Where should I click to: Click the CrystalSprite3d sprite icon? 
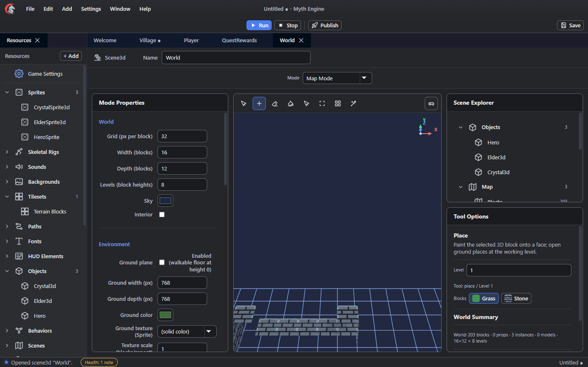coord(25,107)
